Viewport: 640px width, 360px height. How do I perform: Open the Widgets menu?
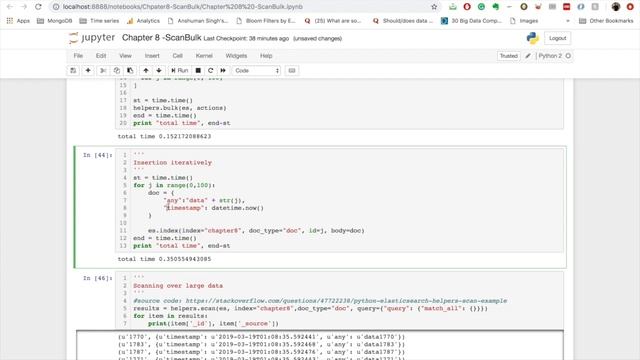[236, 56]
